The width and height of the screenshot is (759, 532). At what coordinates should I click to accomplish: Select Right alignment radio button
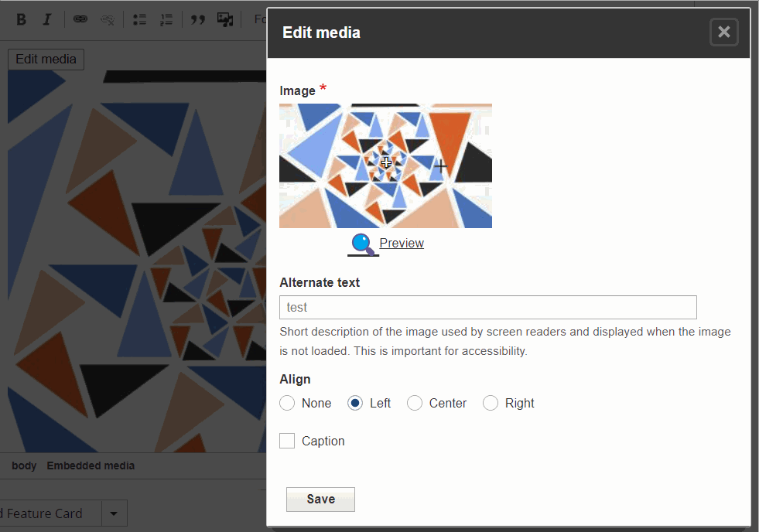pyautogui.click(x=491, y=403)
